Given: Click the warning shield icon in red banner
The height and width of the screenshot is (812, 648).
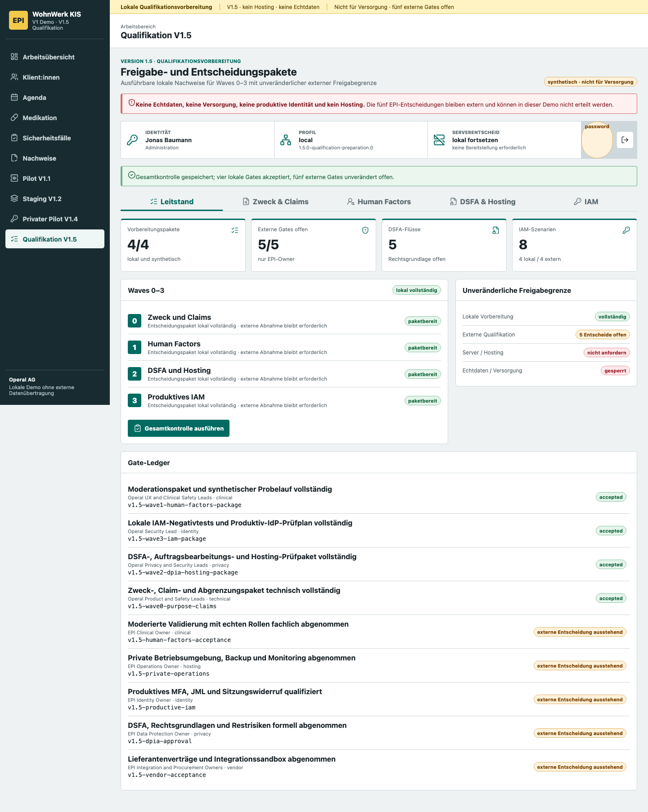Looking at the screenshot, I should tap(132, 103).
